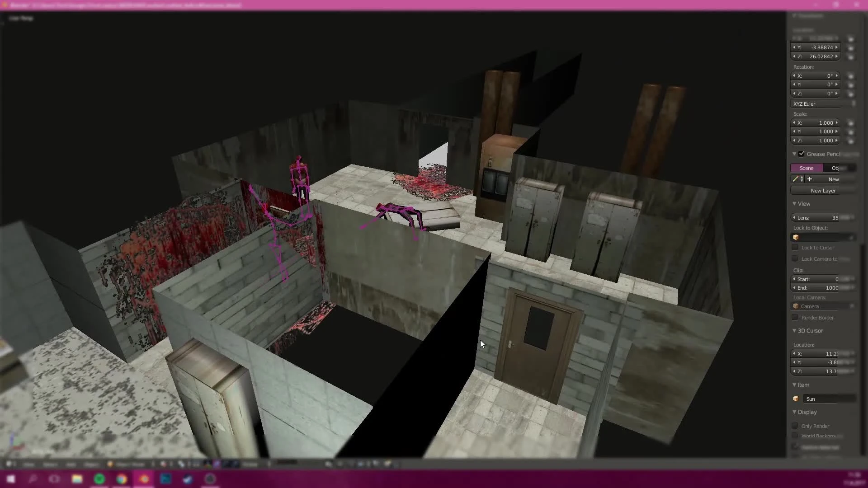
Task: Click the plus icon beside New
Action: [x=810, y=179]
